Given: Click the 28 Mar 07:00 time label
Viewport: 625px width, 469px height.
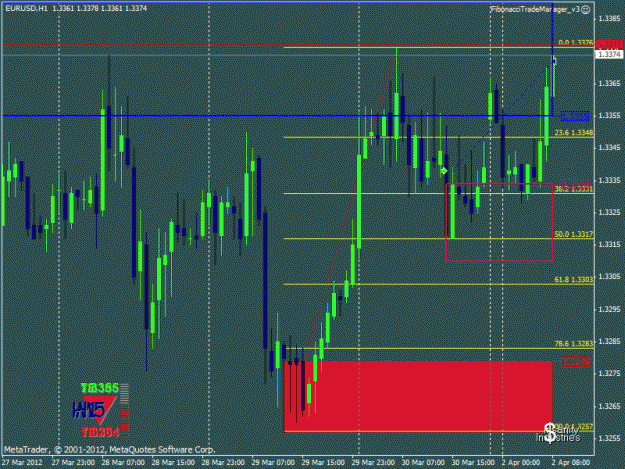Looking at the screenshot, I should tap(123, 463).
